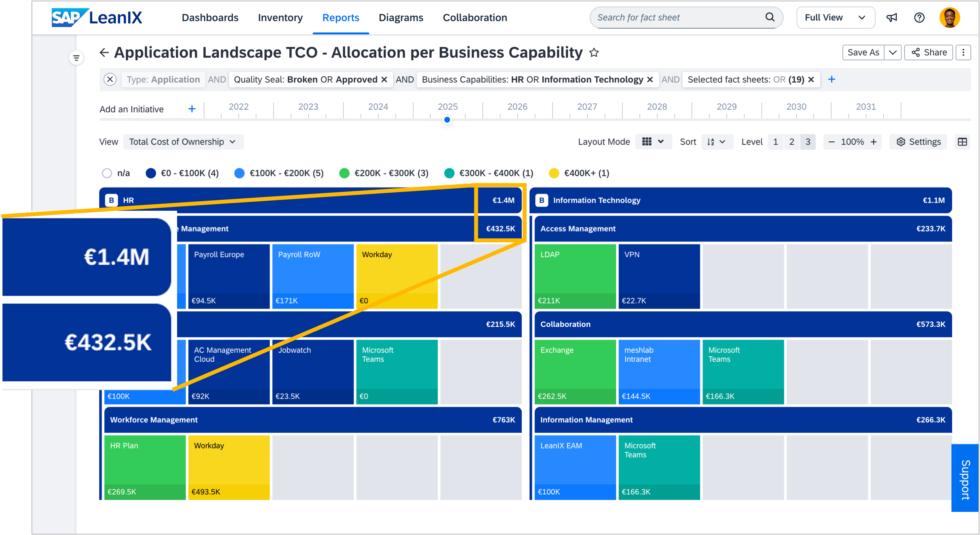The image size is (980, 535).
Task: Toggle the €400K+ legend entry
Action: [x=579, y=173]
